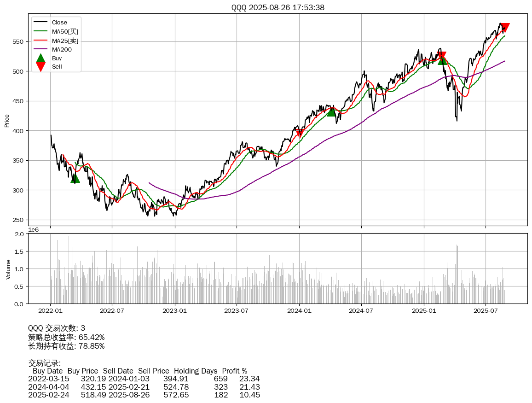Viewport: 532px width, 403px height.
Task: Click the MA200 legend entry
Action: [62, 49]
